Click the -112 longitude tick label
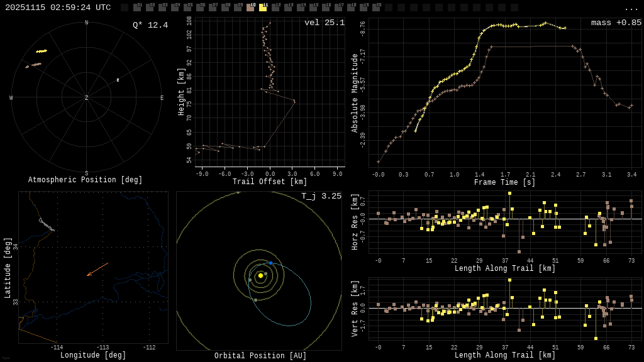Viewport: 644px width, 362px height. pos(150,347)
